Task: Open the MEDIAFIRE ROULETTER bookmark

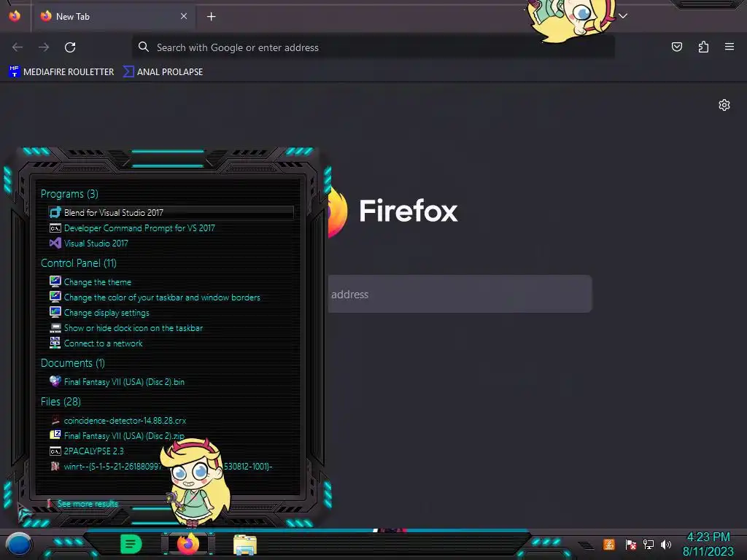Action: (61, 72)
